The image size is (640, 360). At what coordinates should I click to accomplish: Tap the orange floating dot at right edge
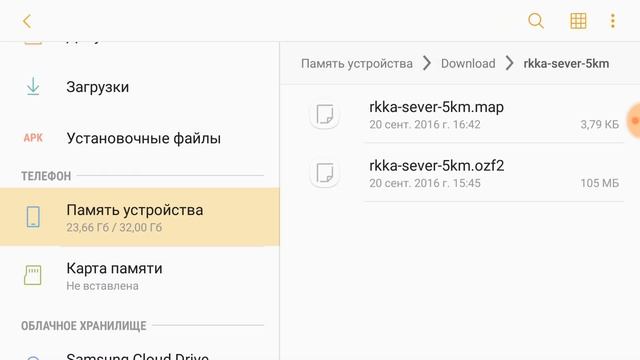pyautogui.click(x=633, y=120)
